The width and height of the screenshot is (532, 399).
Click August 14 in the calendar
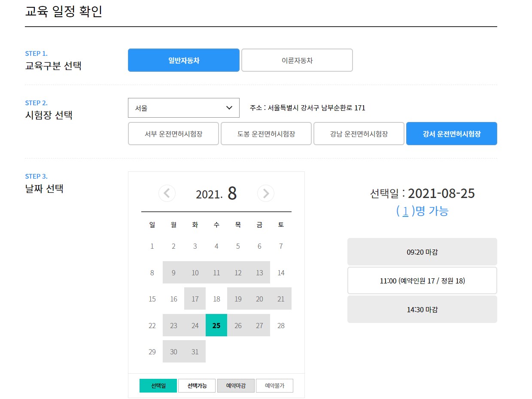pyautogui.click(x=281, y=273)
